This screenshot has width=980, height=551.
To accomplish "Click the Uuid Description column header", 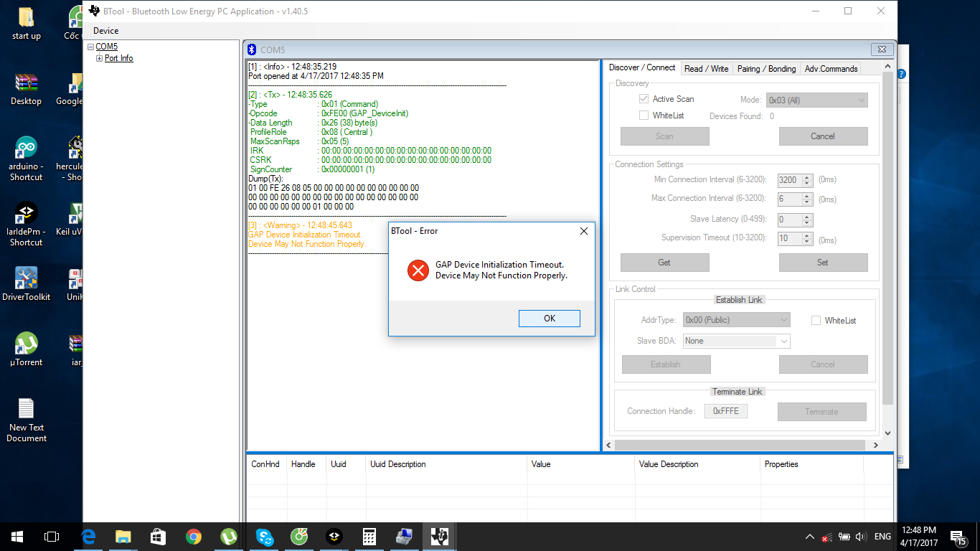I will point(446,464).
